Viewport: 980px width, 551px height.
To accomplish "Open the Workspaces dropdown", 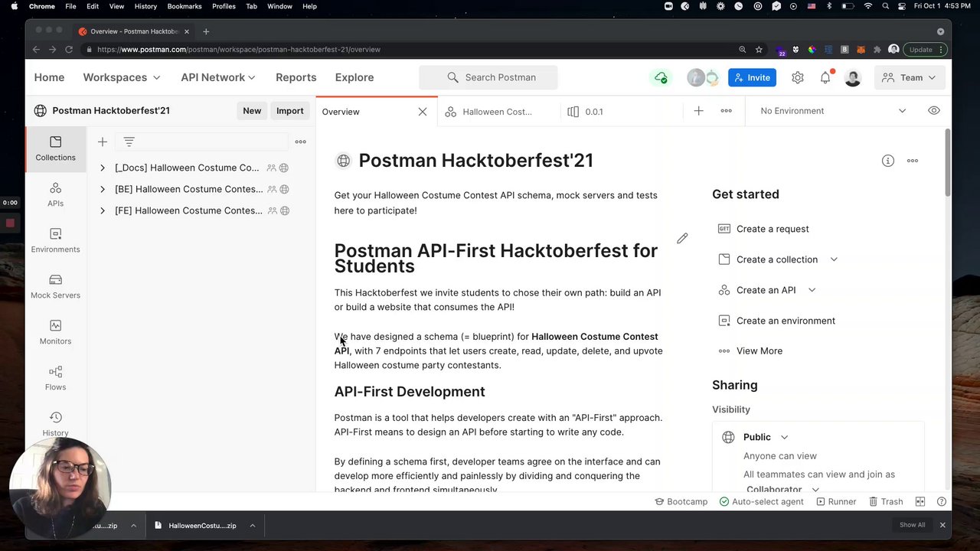I will [x=122, y=77].
